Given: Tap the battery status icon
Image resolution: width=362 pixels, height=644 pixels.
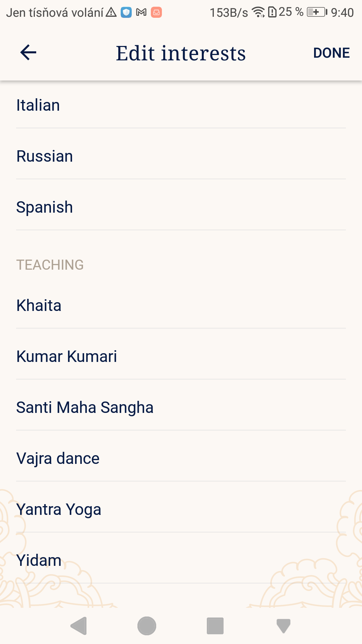Looking at the screenshot, I should [317, 12].
